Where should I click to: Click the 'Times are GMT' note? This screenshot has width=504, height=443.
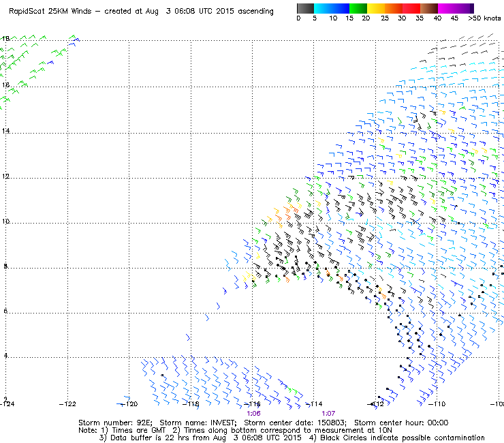pos(138,431)
